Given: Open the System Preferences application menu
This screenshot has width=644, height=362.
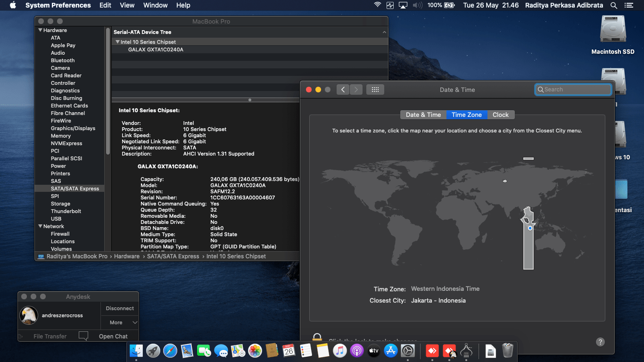Looking at the screenshot, I should click(58, 5).
